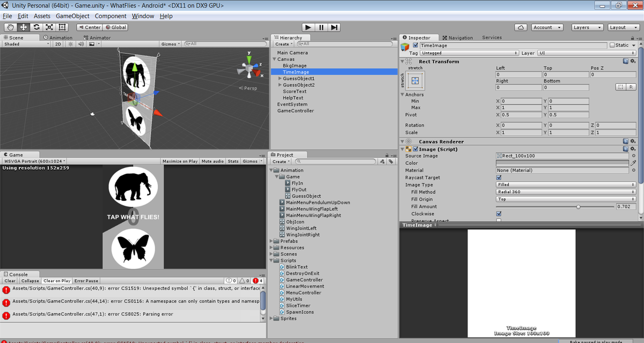This screenshot has width=644, height=343.
Task: Open the Fill Method dropdown
Action: coord(566,192)
